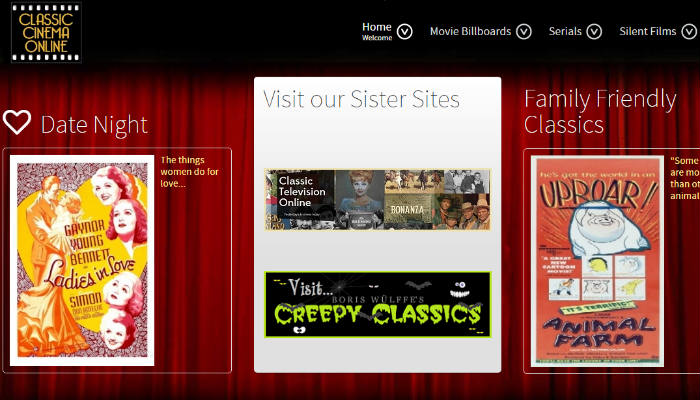The image size is (700, 400).
Task: Click the Visit our Sister Sites heading
Action: tap(361, 99)
